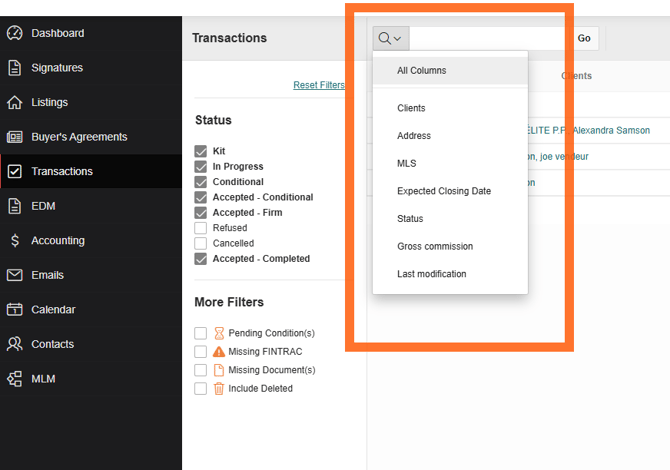Image resolution: width=670 pixels, height=470 pixels.
Task: Click the Reset Filters link
Action: click(318, 85)
